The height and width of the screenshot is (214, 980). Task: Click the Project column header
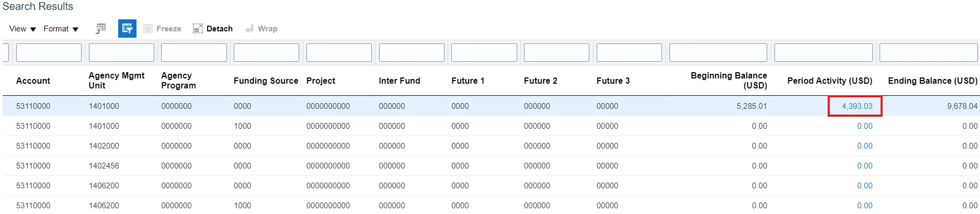click(x=321, y=81)
